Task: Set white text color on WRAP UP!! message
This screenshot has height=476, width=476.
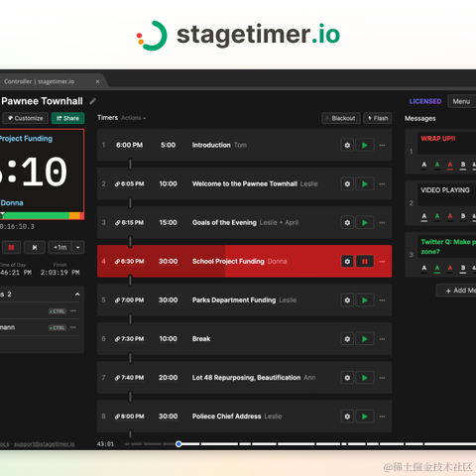Action: coord(424,165)
